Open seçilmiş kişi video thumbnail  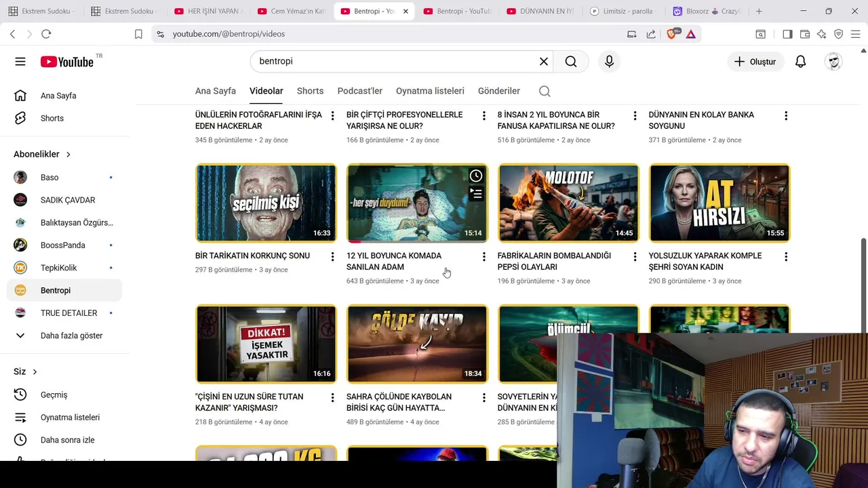pyautogui.click(x=266, y=203)
